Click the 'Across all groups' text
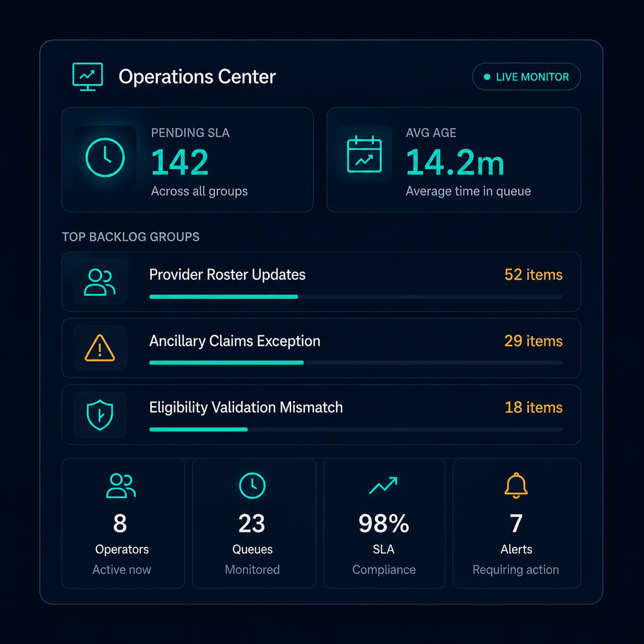 tap(199, 191)
